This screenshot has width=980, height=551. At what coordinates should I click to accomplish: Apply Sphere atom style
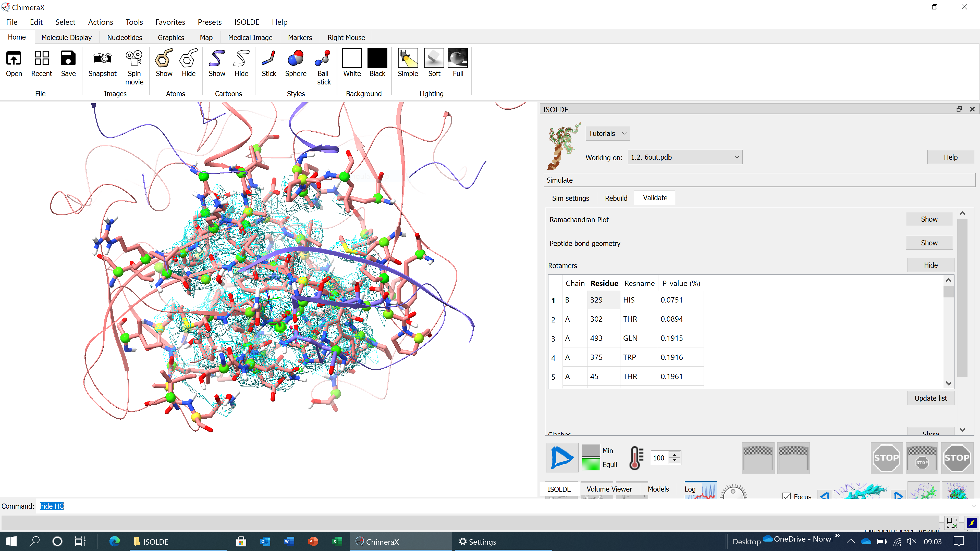[x=296, y=59]
